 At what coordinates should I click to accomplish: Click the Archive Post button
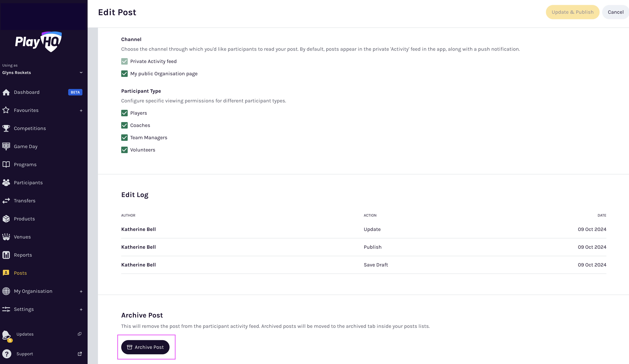(145, 347)
